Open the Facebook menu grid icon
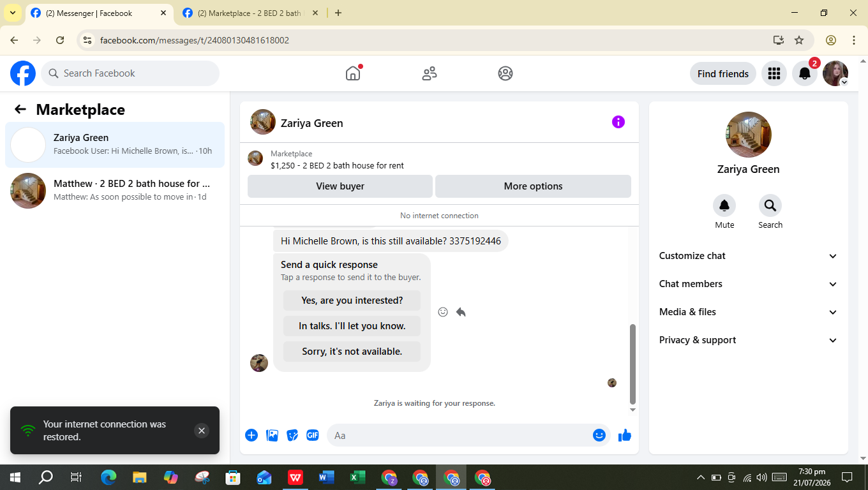Viewport: 868px width, 490px height. (x=774, y=73)
